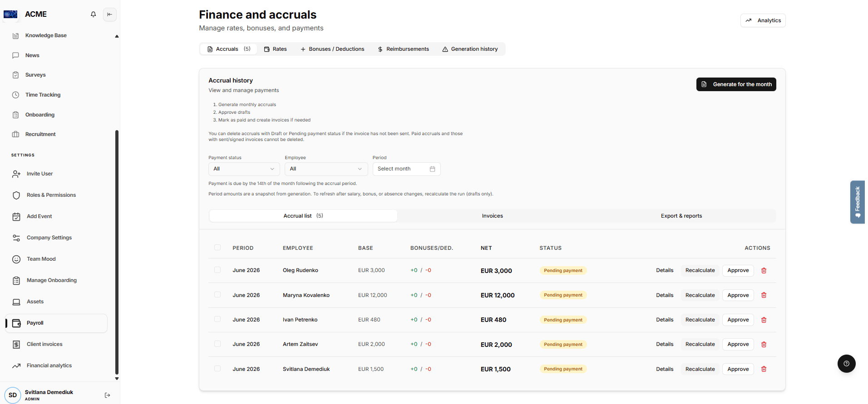Open the Payment status dropdown
The image size is (868, 404).
click(x=244, y=169)
